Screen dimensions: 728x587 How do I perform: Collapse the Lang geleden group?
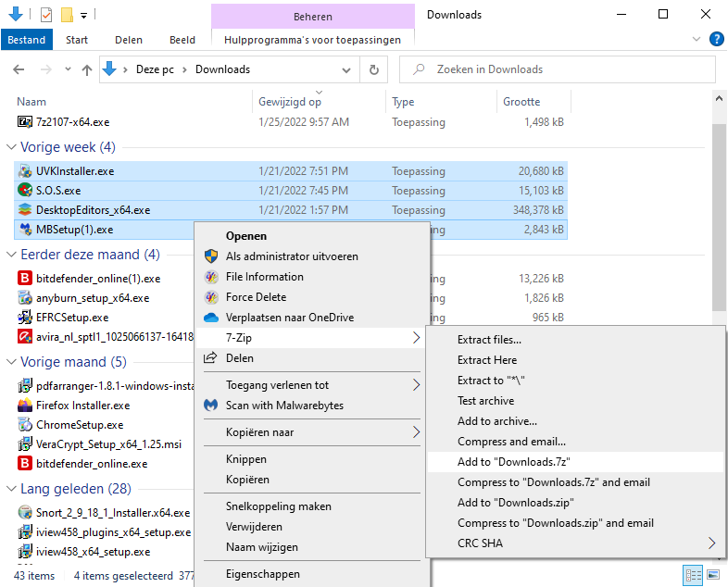11,489
